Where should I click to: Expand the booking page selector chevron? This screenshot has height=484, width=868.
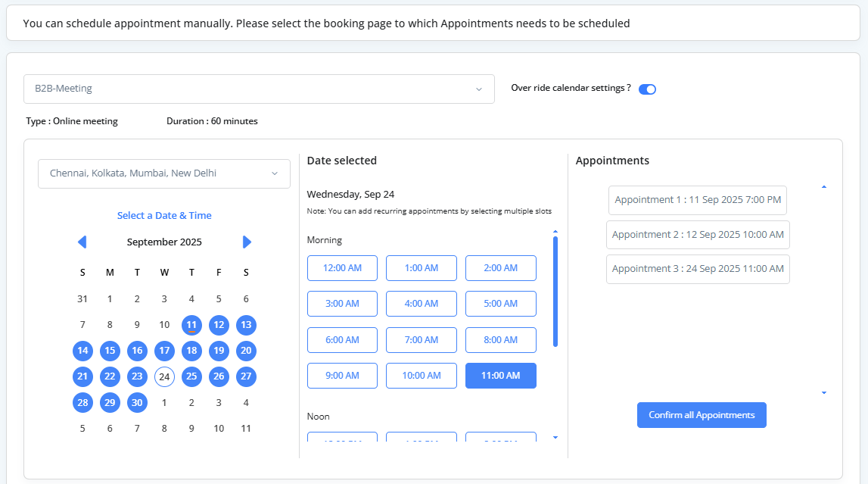coord(478,89)
